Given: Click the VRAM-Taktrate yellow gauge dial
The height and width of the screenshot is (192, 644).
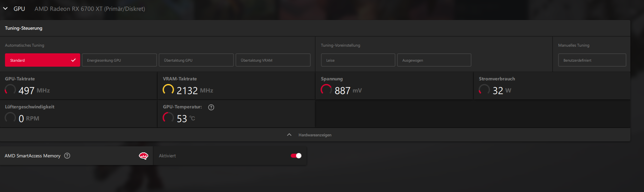Looking at the screenshot, I should click(x=168, y=89).
